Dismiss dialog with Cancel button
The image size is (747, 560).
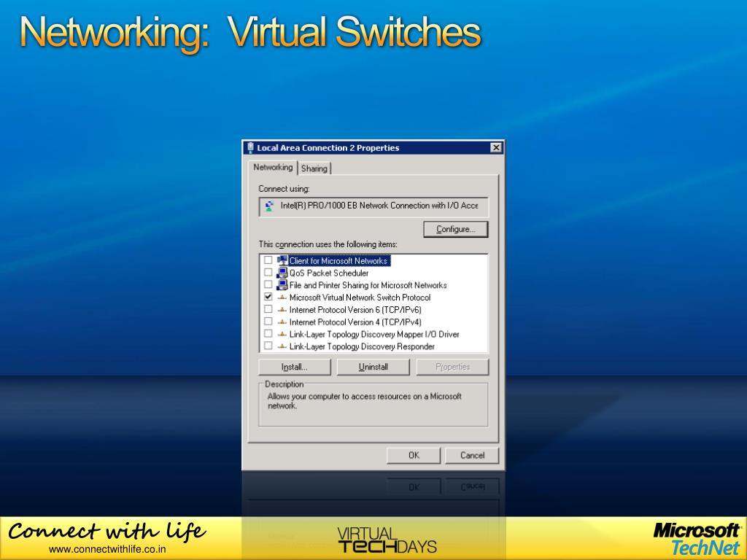472,455
